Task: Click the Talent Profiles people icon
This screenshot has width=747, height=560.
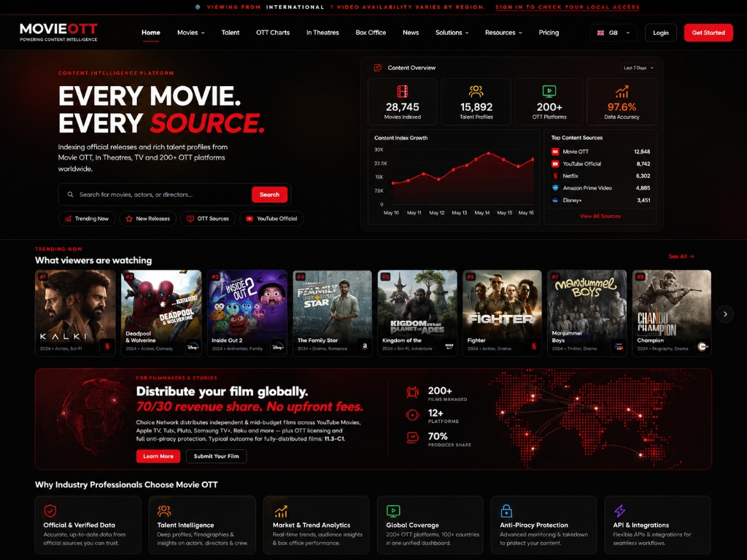Action: pos(476,91)
